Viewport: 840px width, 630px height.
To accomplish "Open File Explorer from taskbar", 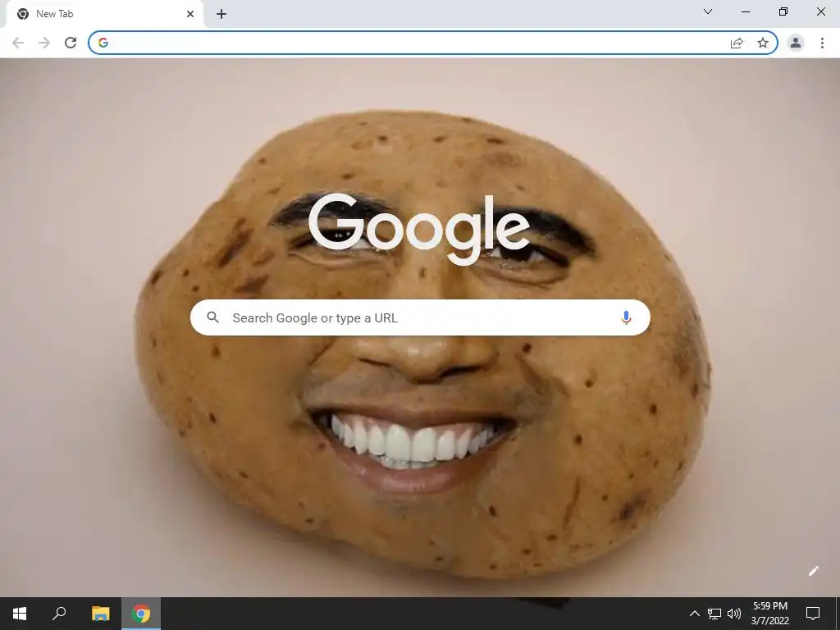I will [x=100, y=614].
